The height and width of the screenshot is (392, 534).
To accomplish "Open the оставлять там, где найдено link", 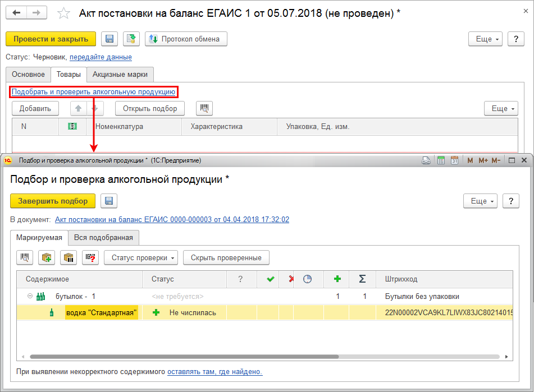I will 214,372.
